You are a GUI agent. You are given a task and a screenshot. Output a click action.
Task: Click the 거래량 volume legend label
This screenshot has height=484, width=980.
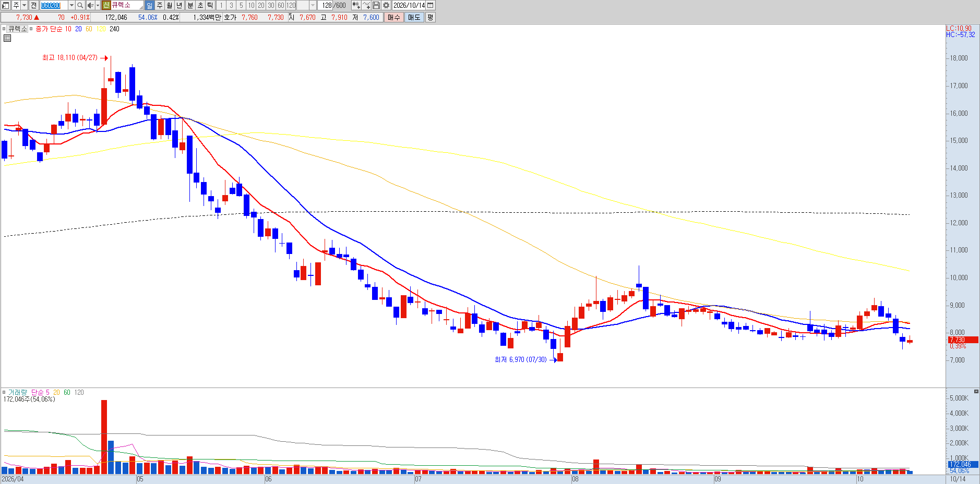(17, 392)
